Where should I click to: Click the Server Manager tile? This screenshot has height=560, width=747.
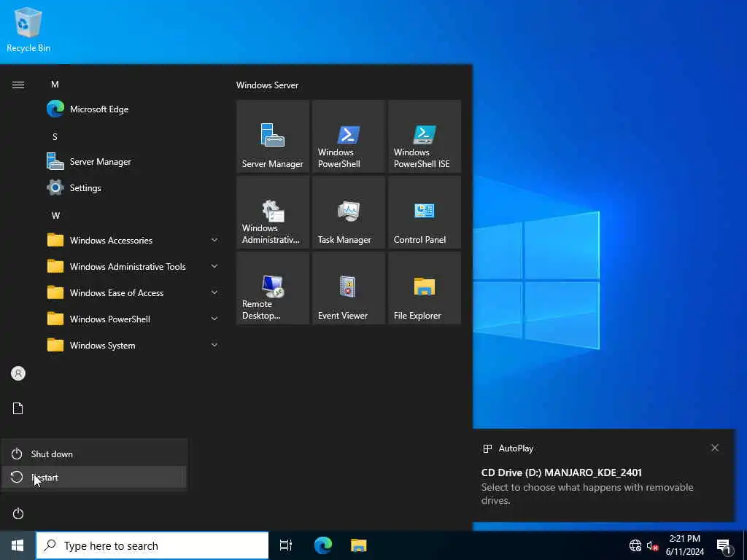click(x=273, y=136)
